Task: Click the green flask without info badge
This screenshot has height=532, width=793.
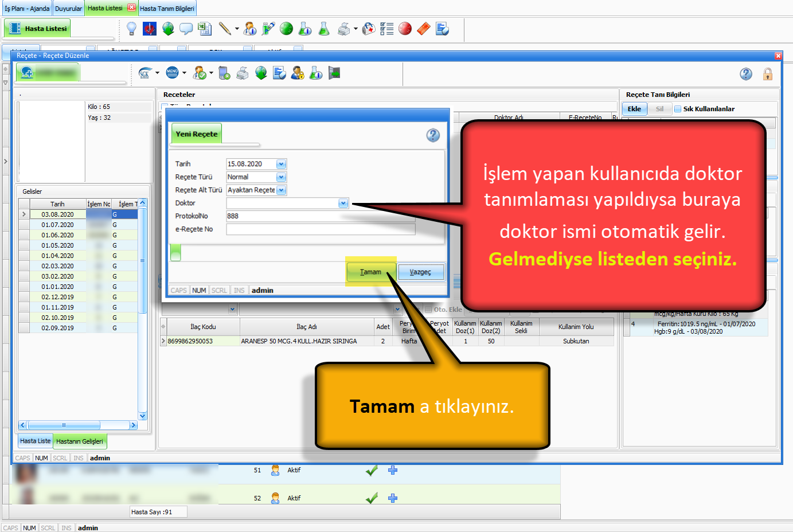Action: (324, 28)
